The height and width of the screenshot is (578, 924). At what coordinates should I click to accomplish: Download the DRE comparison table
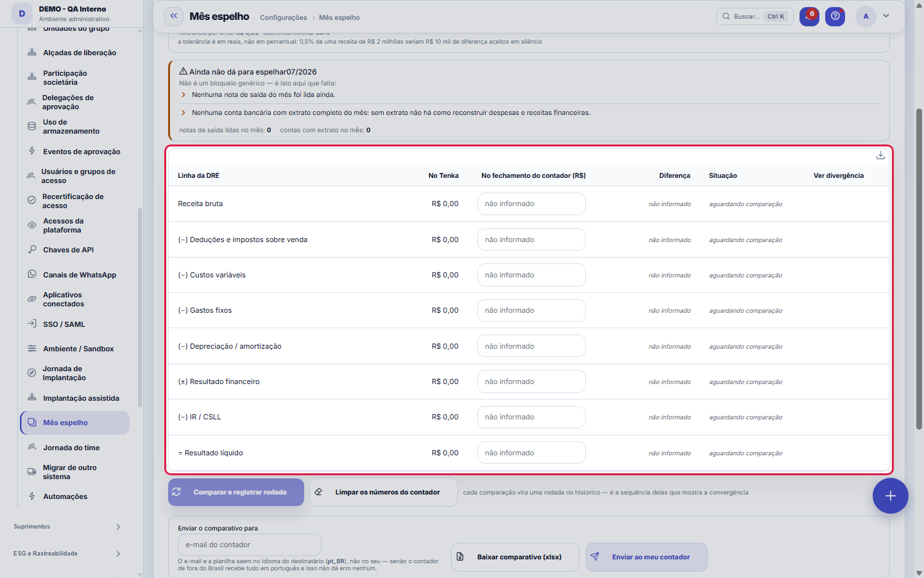pos(880,155)
